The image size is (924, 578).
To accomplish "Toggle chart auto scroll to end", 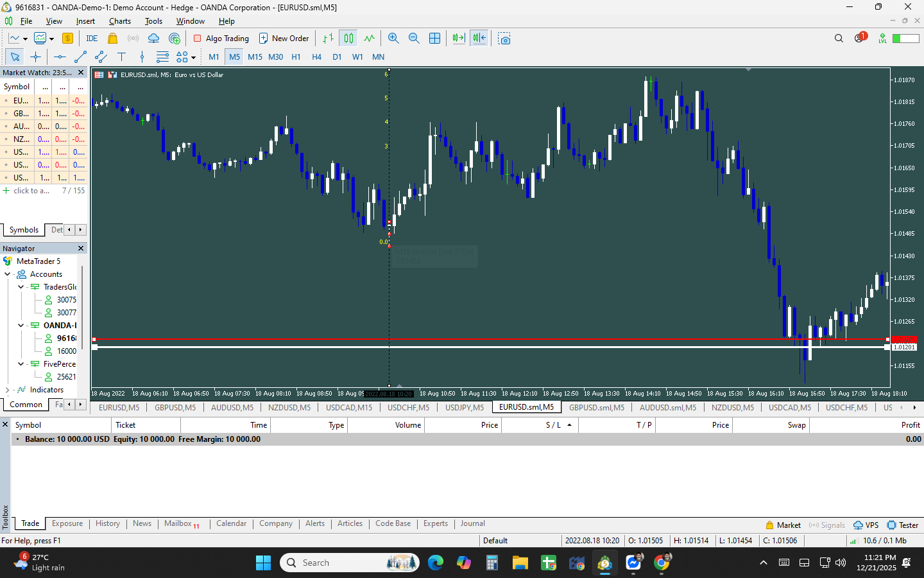I will 458,39.
